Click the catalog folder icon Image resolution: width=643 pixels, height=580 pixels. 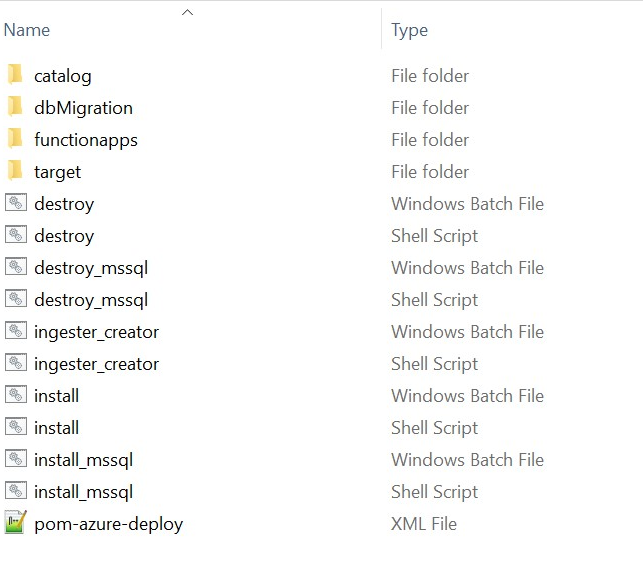15,75
